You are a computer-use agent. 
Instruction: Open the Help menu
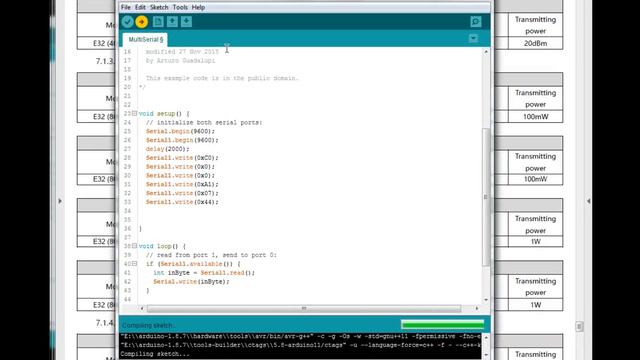coord(198,7)
